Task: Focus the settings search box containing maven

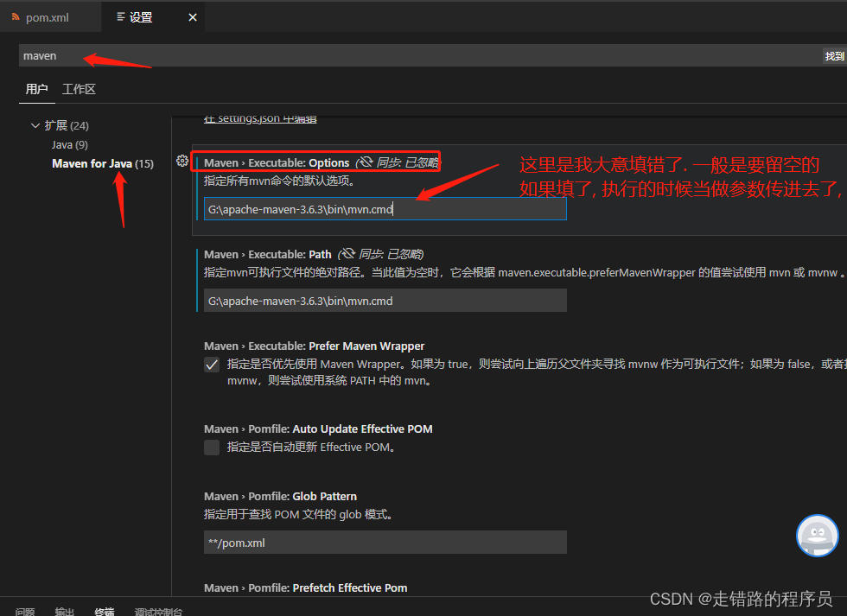Action: [420, 55]
